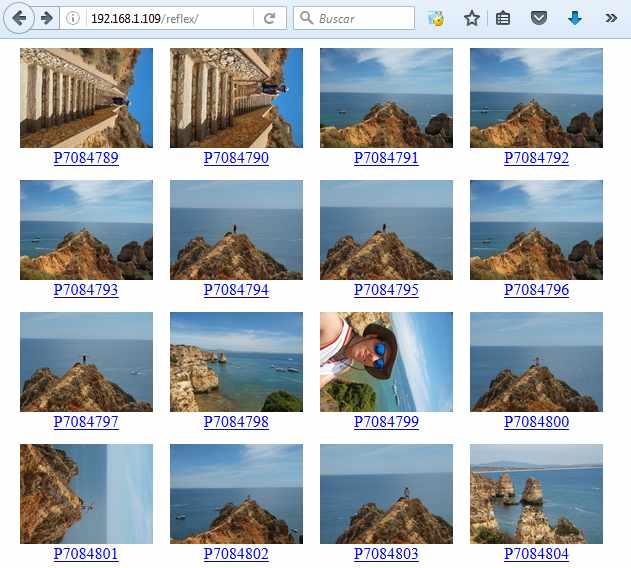The height and width of the screenshot is (568, 631).
Task: View the thumbnail above P7084795
Action: (386, 230)
